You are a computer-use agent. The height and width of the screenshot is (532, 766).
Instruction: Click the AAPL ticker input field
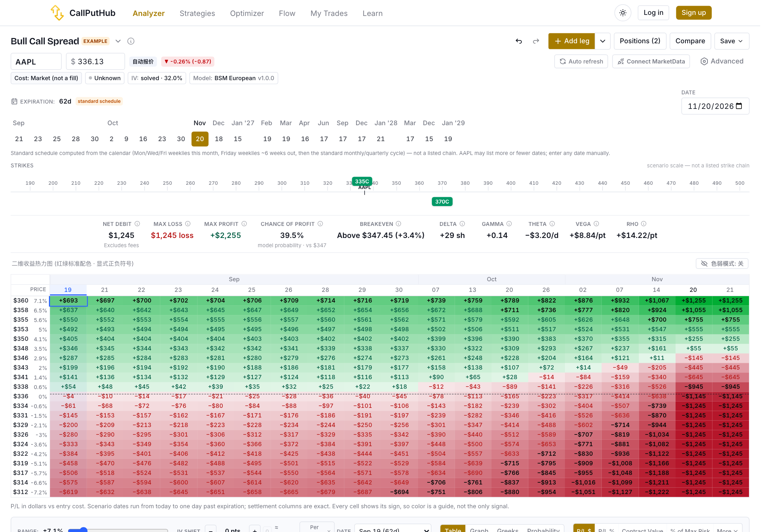36,61
